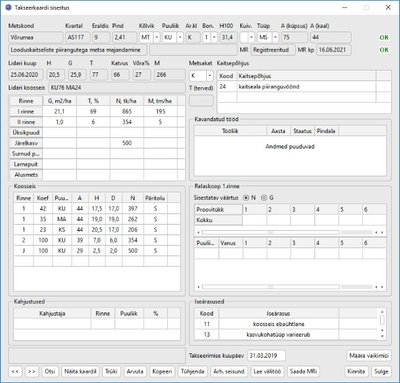400x383 pixels.
Task: Click the 195 M value for I rinne
Action: pyautogui.click(x=160, y=111)
